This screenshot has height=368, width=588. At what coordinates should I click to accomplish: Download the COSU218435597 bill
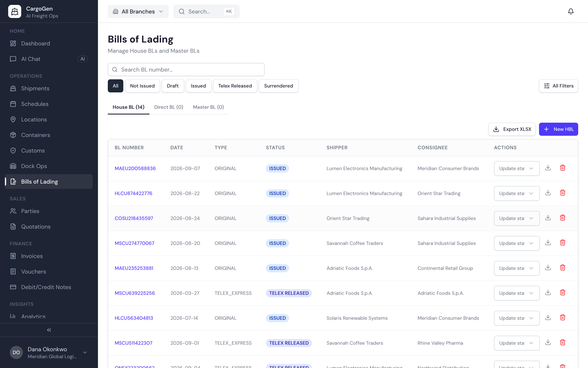click(548, 218)
